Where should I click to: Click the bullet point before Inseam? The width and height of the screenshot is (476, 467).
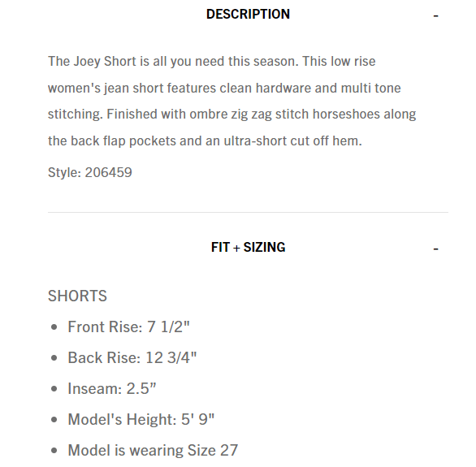click(54, 389)
